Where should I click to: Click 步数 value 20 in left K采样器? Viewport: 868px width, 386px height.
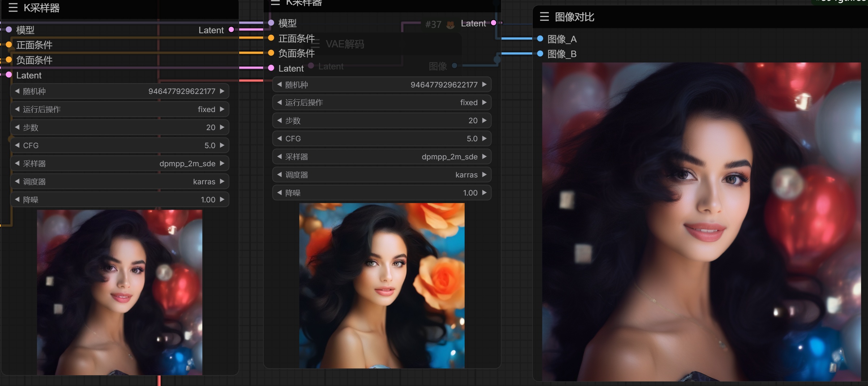pyautogui.click(x=211, y=127)
